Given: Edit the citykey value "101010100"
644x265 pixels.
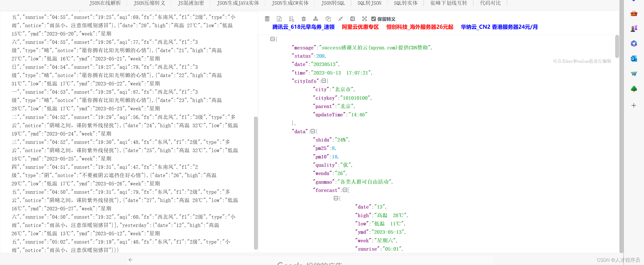Looking at the screenshot, I should [355, 98].
